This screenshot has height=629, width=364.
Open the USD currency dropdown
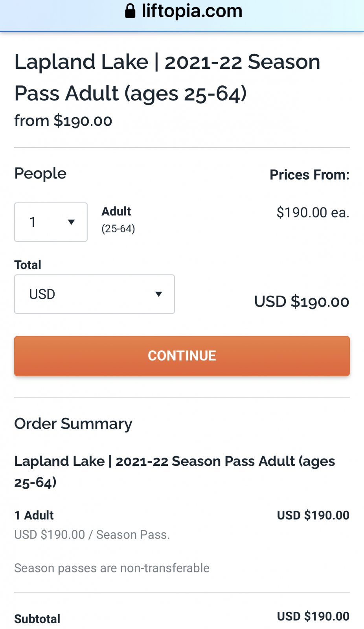coord(94,294)
